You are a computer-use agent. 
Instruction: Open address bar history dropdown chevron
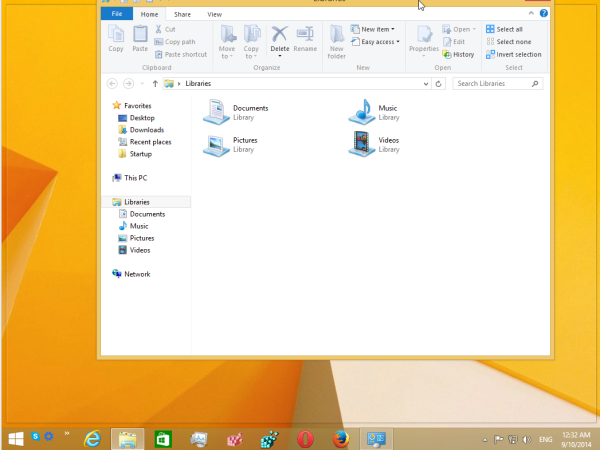426,83
